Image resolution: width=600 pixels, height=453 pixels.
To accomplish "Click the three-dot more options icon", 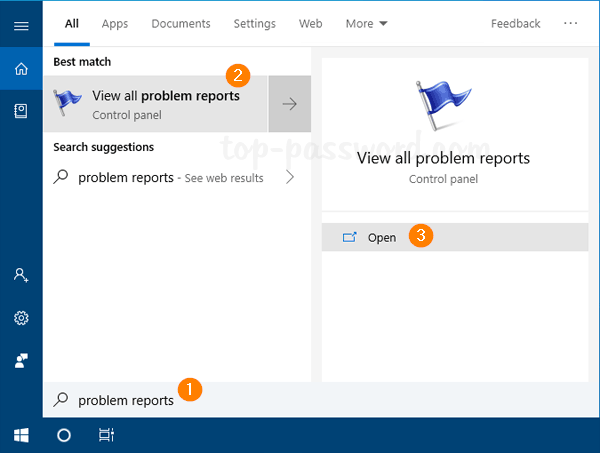I will click(x=571, y=23).
